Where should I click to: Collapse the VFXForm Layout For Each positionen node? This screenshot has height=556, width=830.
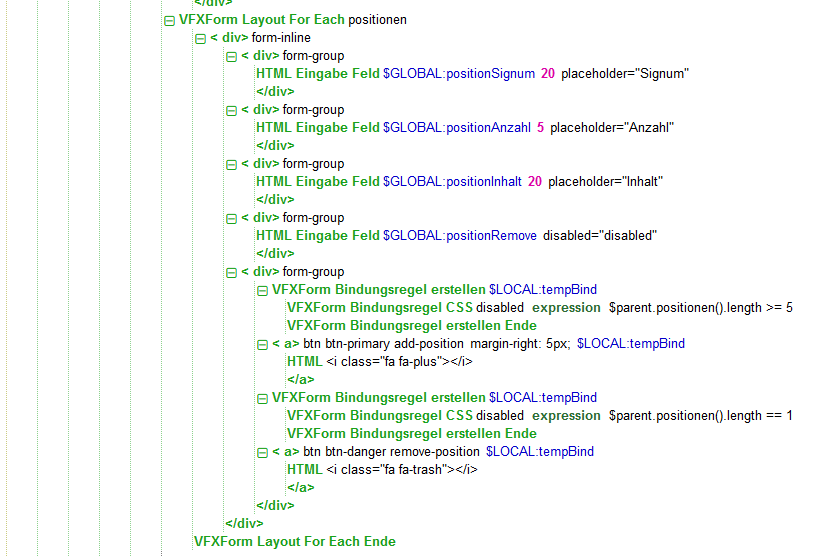(169, 20)
